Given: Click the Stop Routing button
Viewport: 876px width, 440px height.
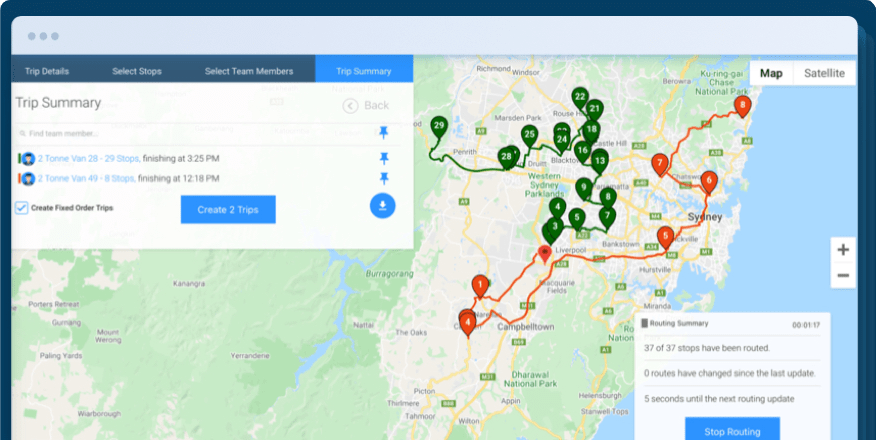Looking at the screenshot, I should pyautogui.click(x=732, y=432).
